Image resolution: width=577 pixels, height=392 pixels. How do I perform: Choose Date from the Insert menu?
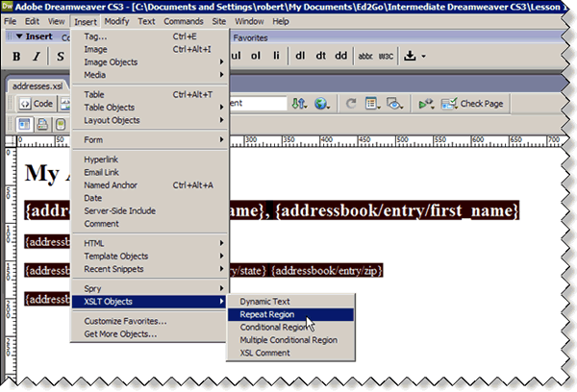(x=149, y=198)
